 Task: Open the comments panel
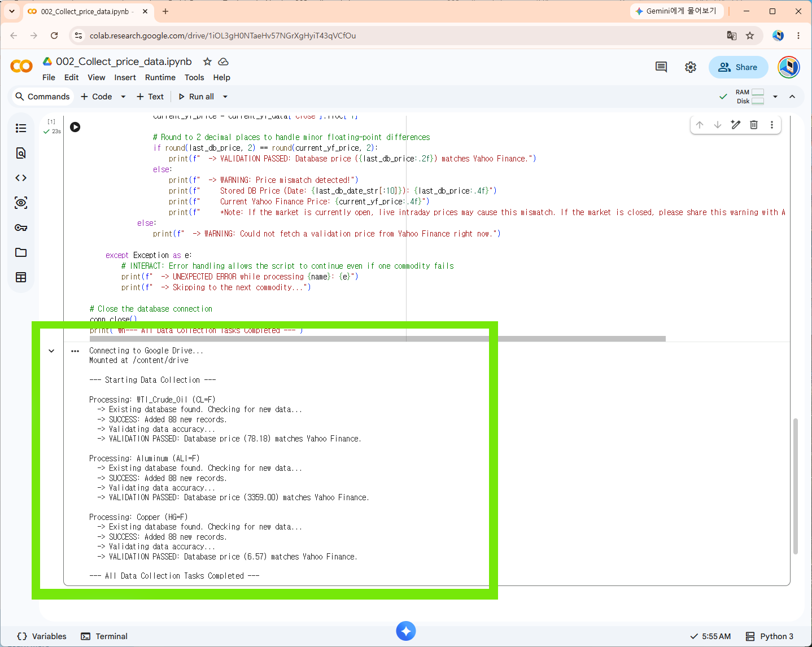(x=661, y=67)
